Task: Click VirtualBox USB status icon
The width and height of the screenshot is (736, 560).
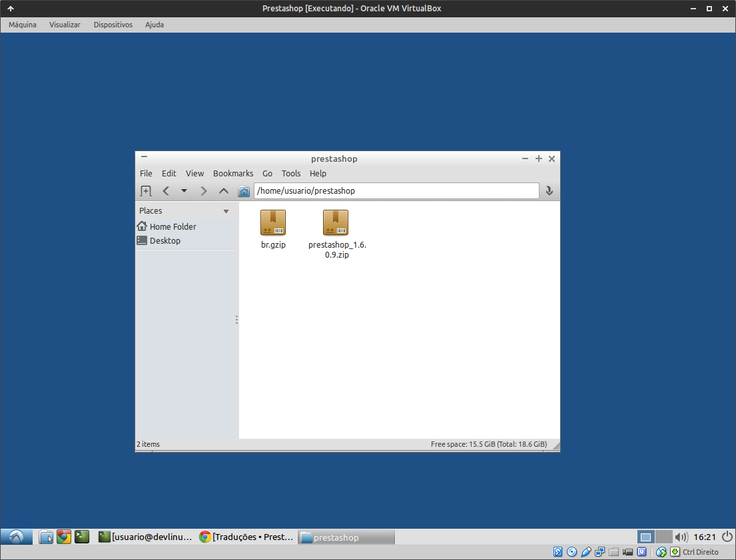Action: (x=585, y=552)
